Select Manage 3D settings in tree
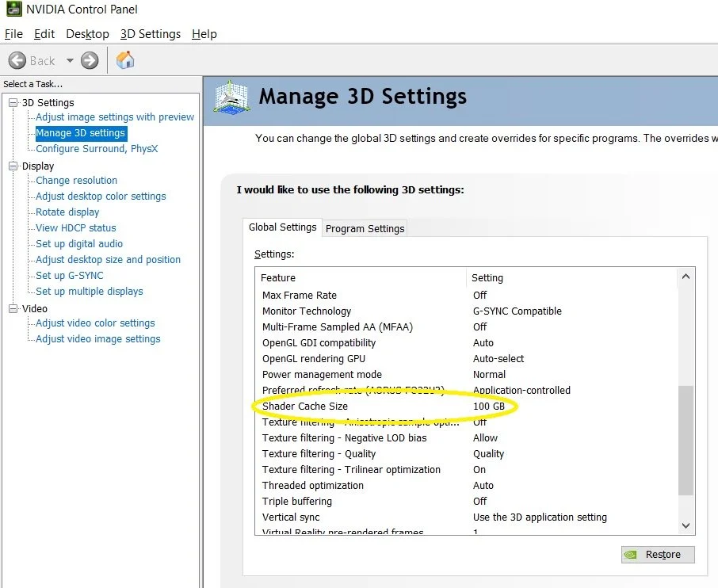 tap(81, 133)
